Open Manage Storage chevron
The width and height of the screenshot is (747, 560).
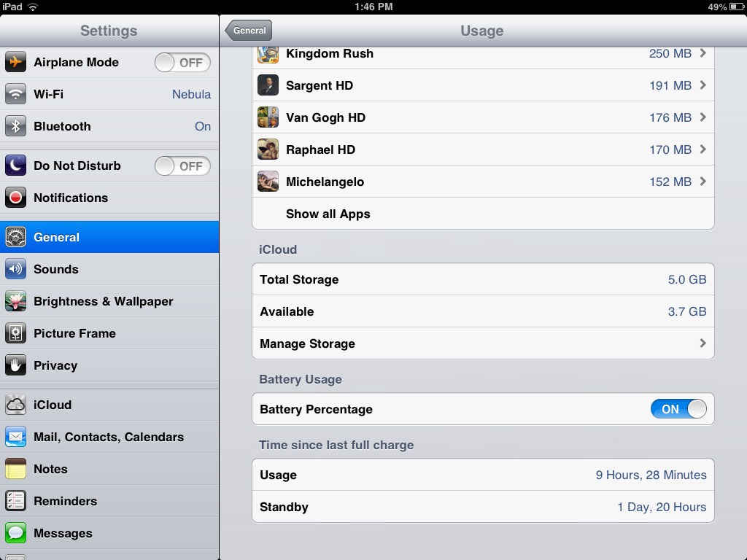coord(703,343)
